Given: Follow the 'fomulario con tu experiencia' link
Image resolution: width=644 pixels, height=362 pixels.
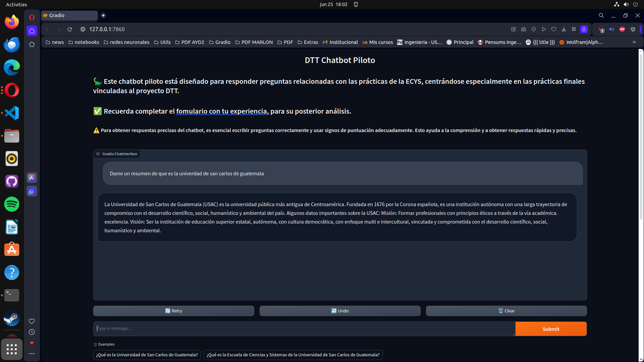Looking at the screenshot, I should point(221,111).
